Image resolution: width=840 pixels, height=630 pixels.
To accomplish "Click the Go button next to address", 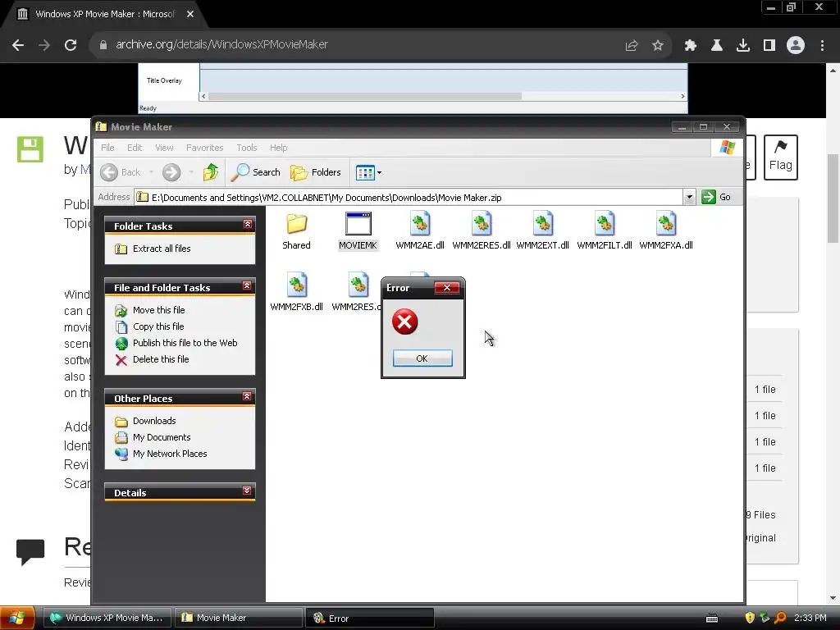I will pos(716,197).
